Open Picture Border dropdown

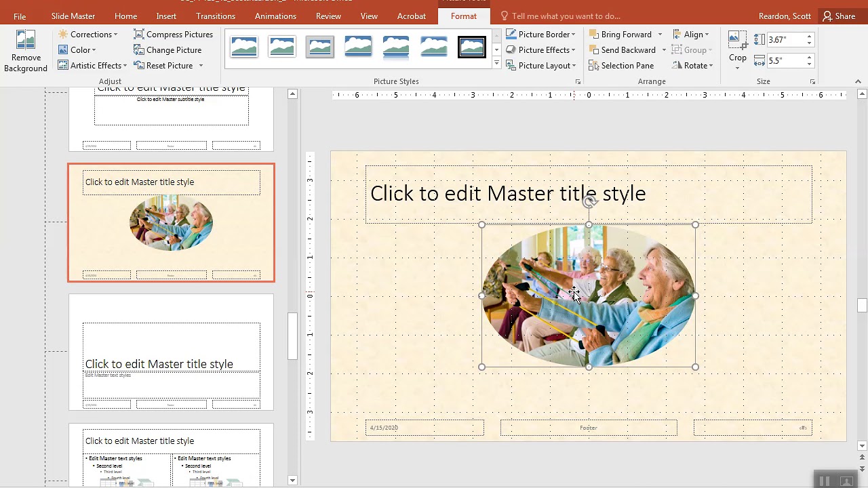click(x=541, y=35)
